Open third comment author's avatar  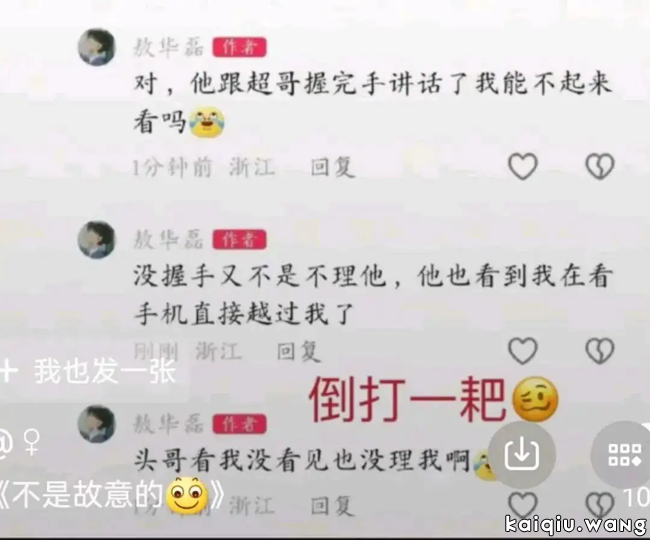[x=97, y=424]
